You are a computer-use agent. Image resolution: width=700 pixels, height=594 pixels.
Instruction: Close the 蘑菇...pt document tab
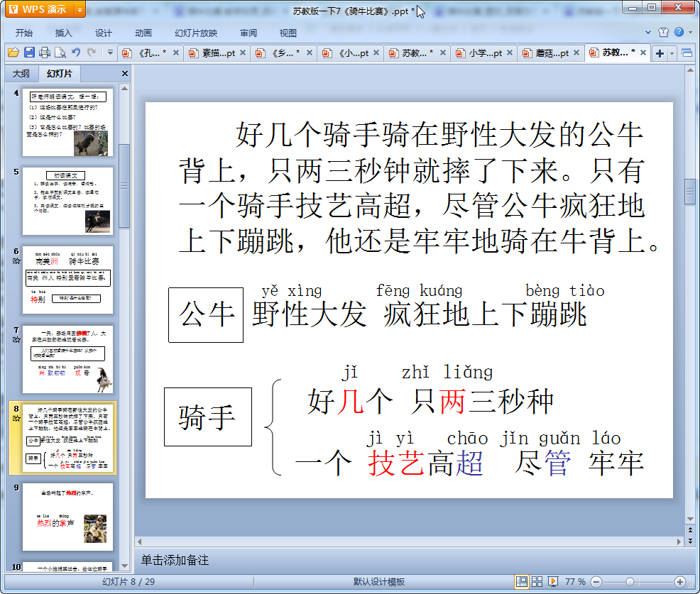point(576,53)
